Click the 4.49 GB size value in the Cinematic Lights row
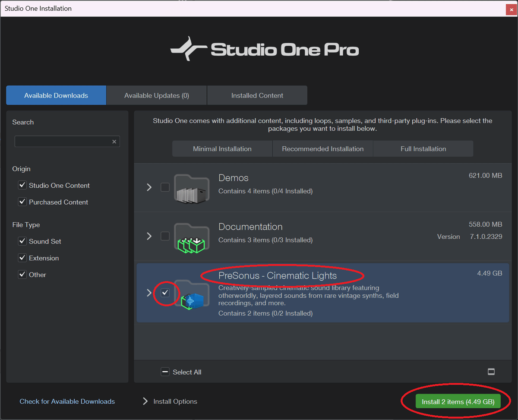The height and width of the screenshot is (420, 518). [490, 273]
